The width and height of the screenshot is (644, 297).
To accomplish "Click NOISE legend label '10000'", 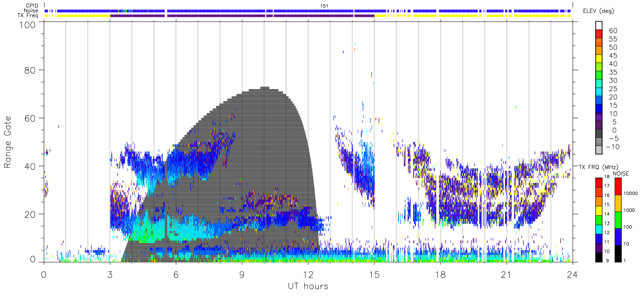I will click(631, 194).
